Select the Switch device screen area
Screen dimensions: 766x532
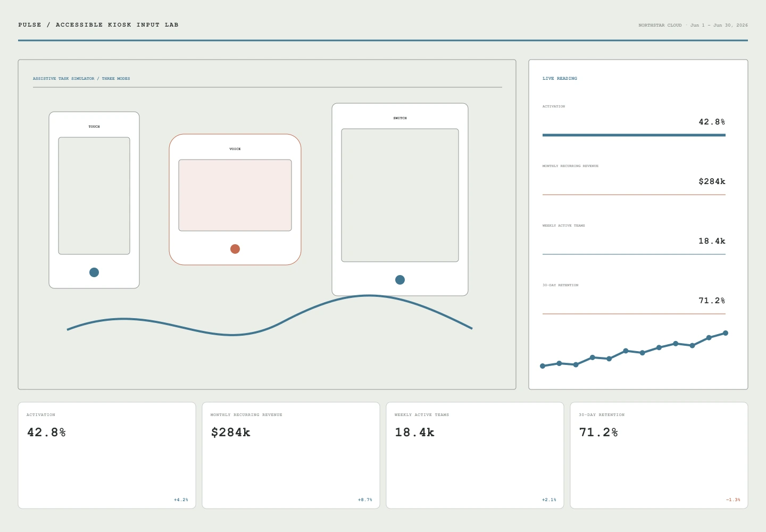pos(400,195)
